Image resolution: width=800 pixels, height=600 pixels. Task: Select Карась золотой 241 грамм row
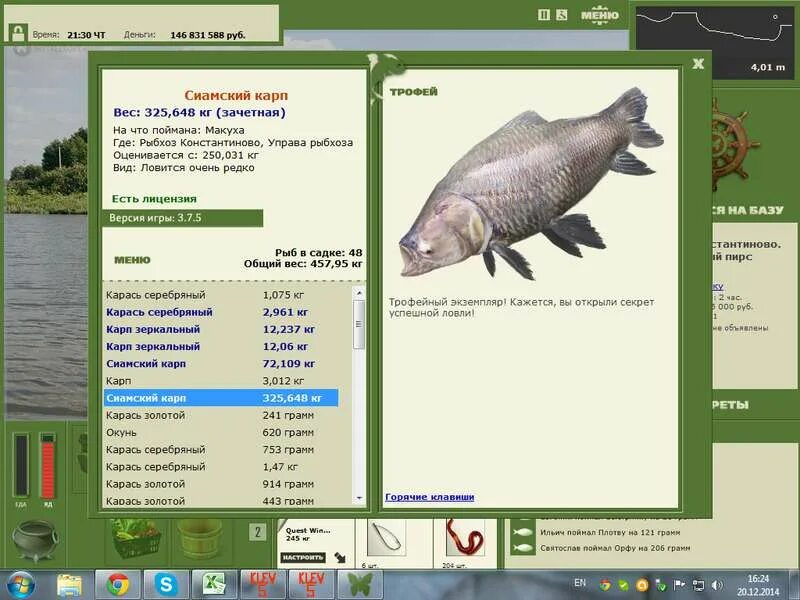221,415
